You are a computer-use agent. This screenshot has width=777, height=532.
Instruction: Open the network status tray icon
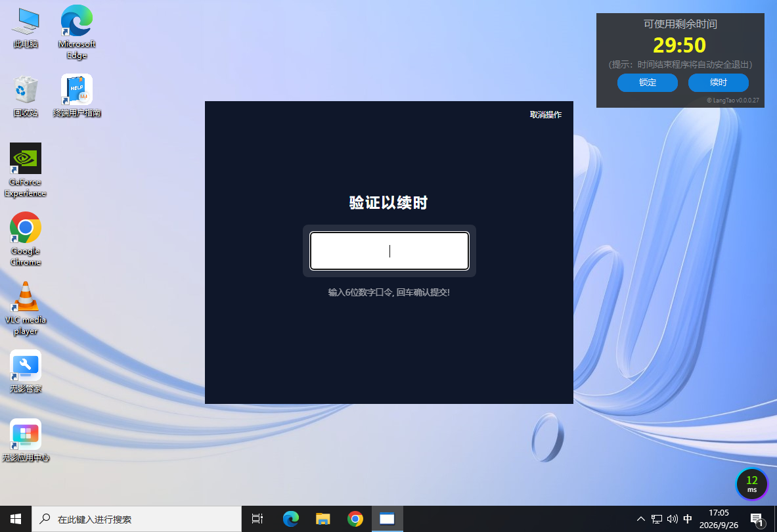click(x=657, y=519)
